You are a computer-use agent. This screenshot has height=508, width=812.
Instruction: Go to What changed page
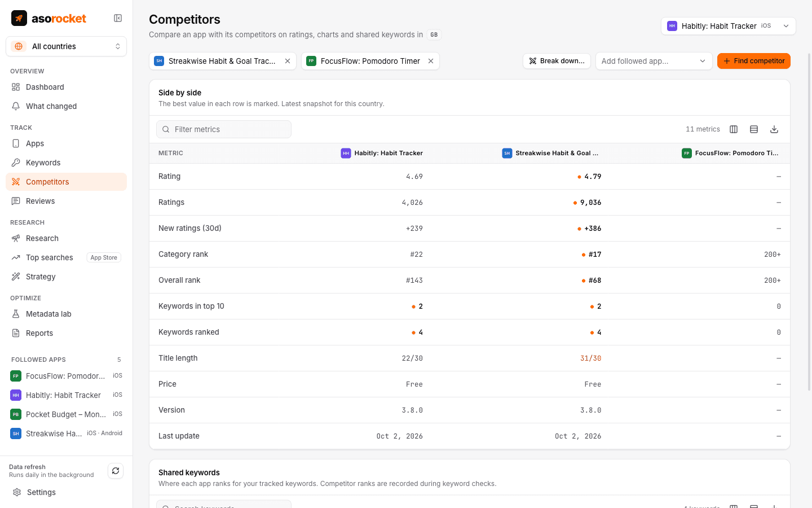click(66, 106)
